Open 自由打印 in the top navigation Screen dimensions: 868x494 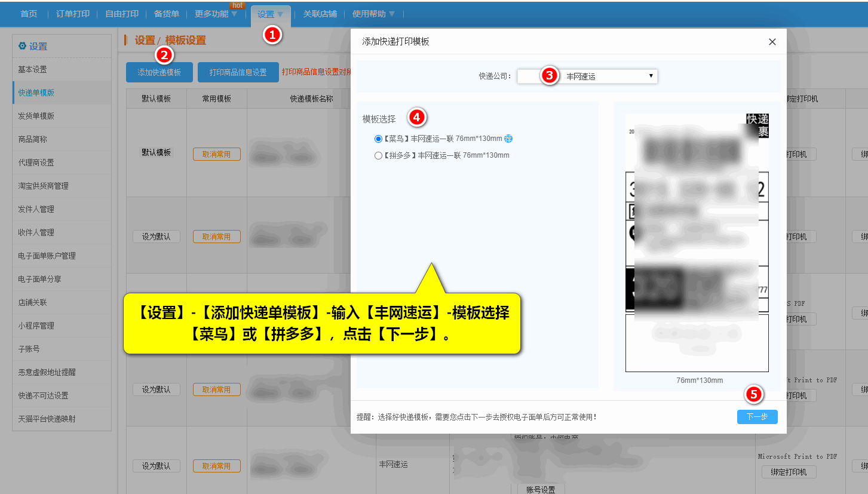(x=122, y=14)
